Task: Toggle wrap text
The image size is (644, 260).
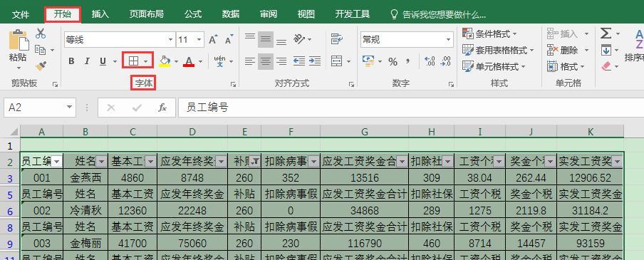Action: 337,39
